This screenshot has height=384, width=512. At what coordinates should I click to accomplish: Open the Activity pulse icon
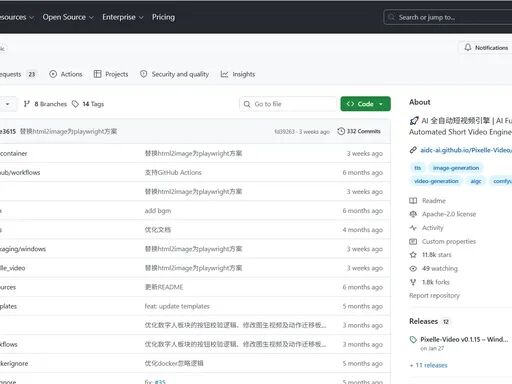(x=413, y=228)
